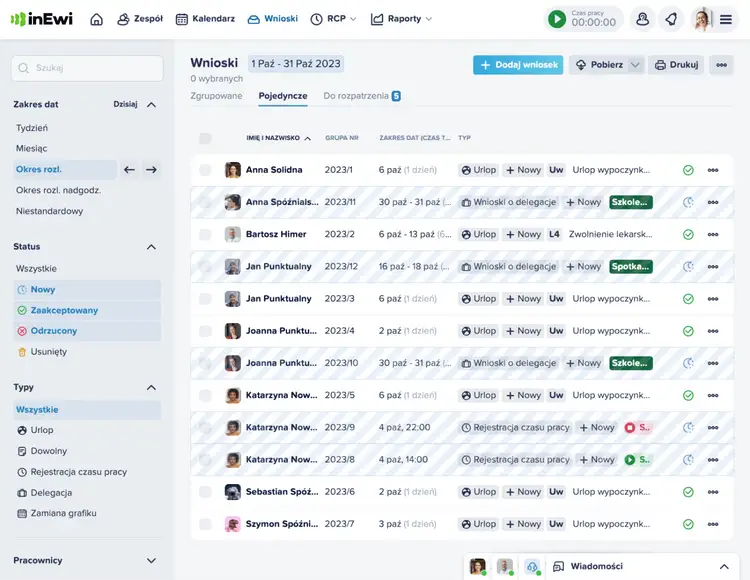The width and height of the screenshot is (750, 580).
Task: Start work timer with green play button
Action: [x=557, y=19]
